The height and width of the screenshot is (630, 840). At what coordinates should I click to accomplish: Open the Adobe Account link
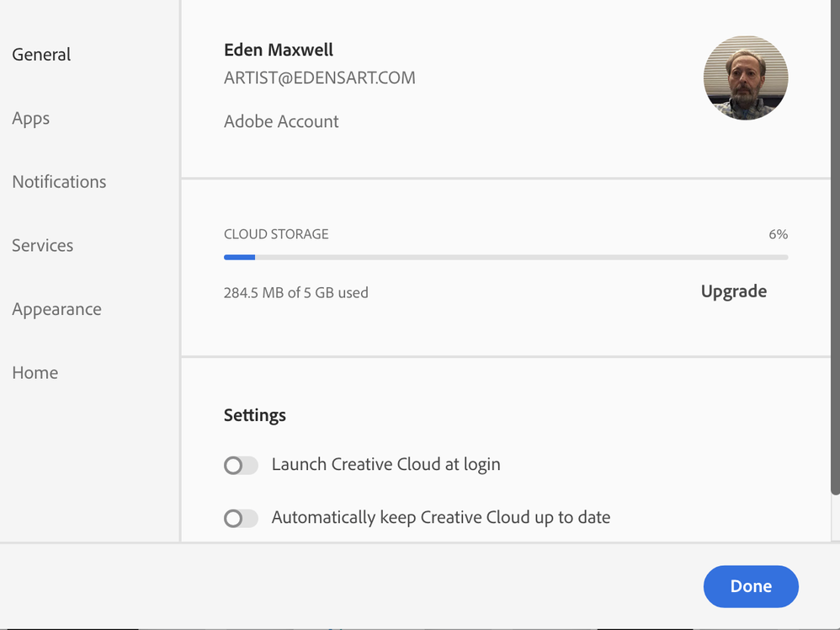(x=281, y=121)
